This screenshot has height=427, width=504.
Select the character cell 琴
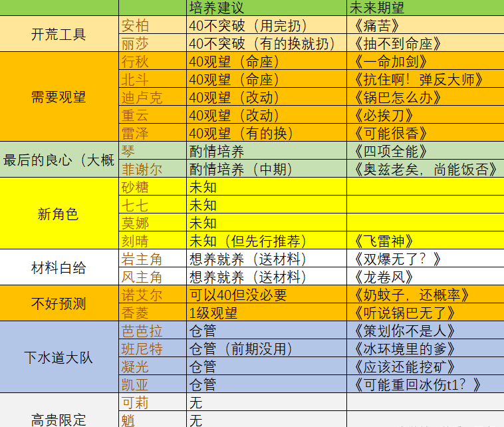pos(153,150)
